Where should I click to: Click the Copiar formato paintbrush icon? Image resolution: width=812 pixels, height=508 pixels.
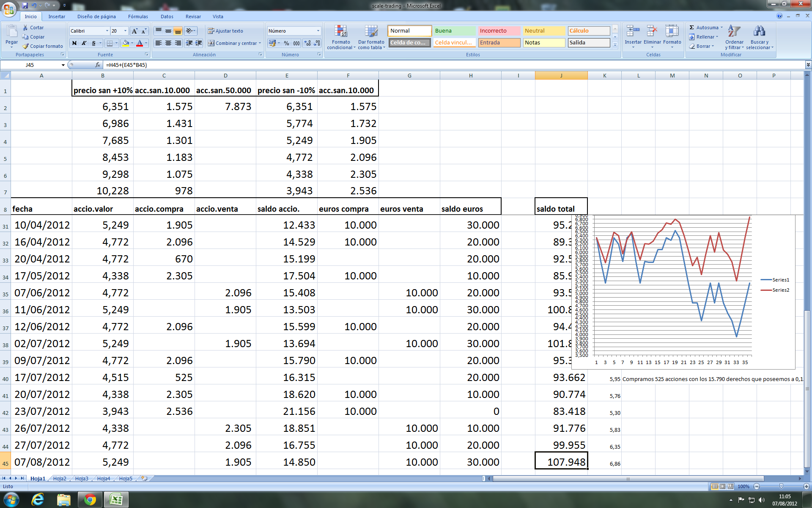tap(26, 46)
